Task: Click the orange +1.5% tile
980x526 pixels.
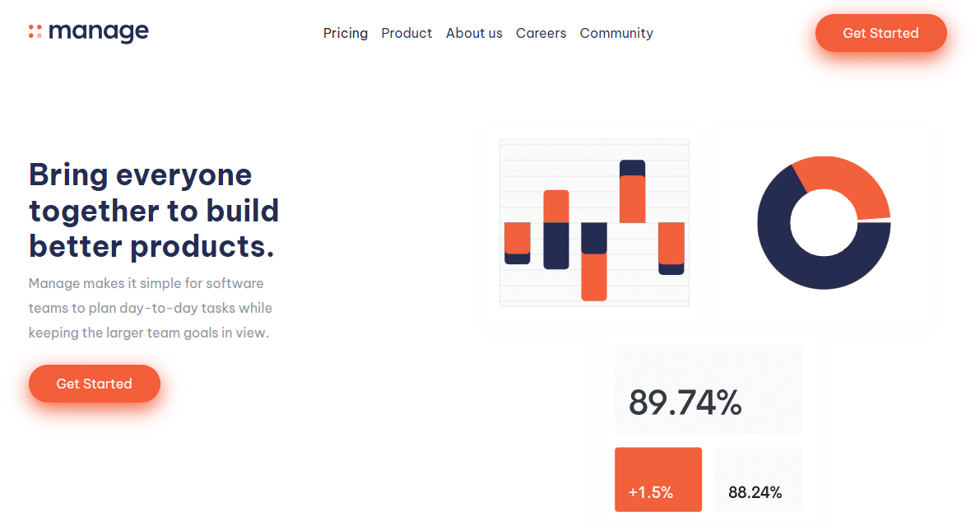Action: [x=658, y=480]
